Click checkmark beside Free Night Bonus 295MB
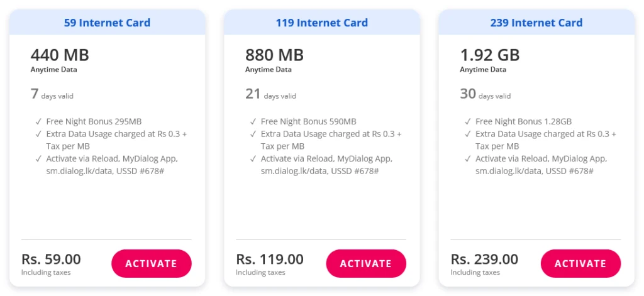Image resolution: width=644 pixels, height=296 pixels. pos(38,121)
